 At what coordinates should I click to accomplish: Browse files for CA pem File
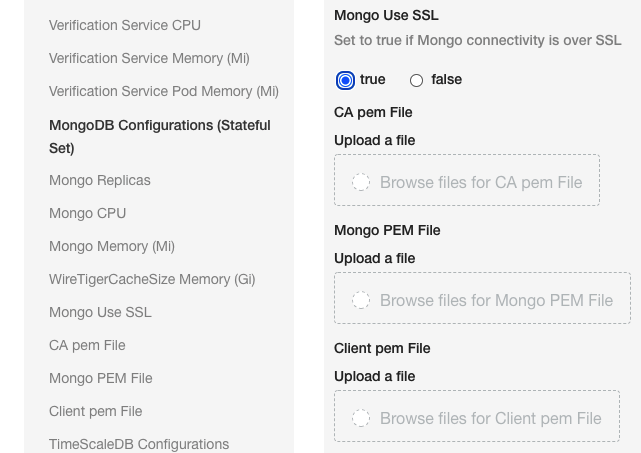point(467,180)
